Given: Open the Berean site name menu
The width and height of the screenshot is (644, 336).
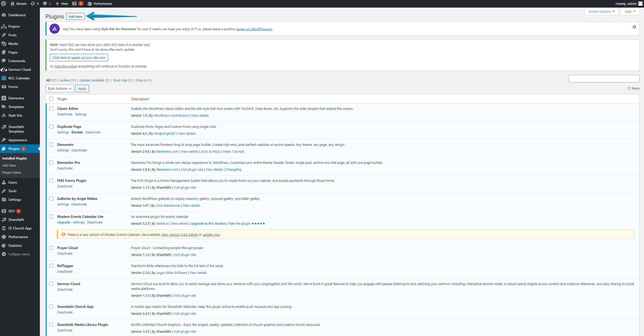Looking at the screenshot, I should (18, 4).
